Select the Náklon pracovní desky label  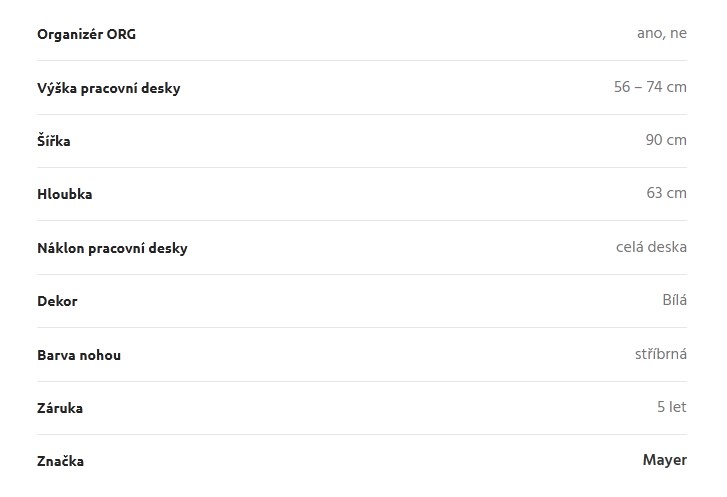(112, 248)
